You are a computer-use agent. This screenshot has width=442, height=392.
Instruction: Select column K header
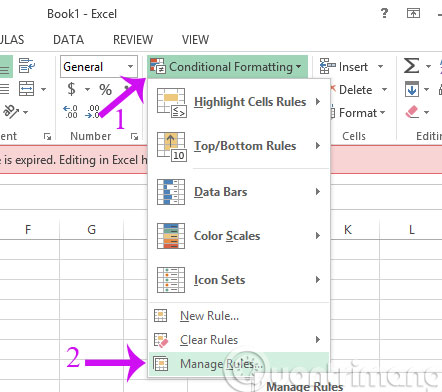348,229
